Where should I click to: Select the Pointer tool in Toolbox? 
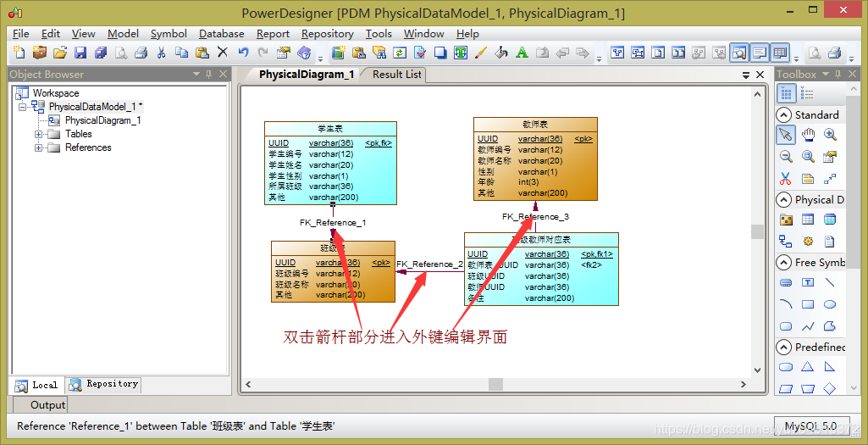786,134
